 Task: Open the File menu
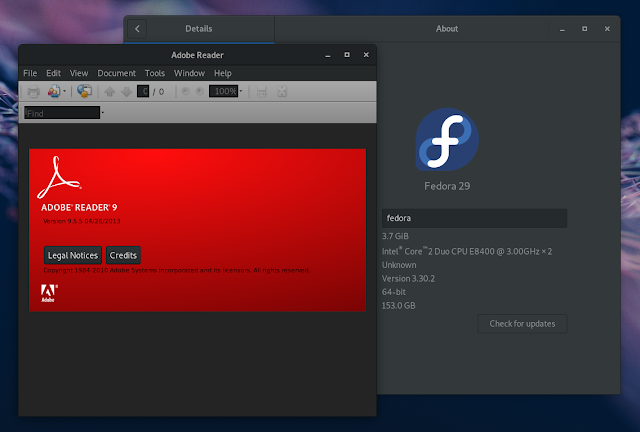[30, 73]
